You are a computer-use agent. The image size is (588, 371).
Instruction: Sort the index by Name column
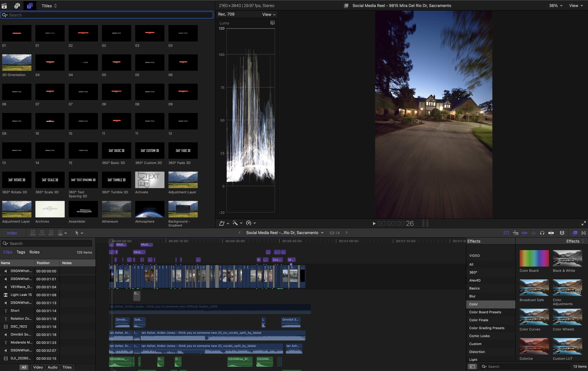(x=17, y=263)
